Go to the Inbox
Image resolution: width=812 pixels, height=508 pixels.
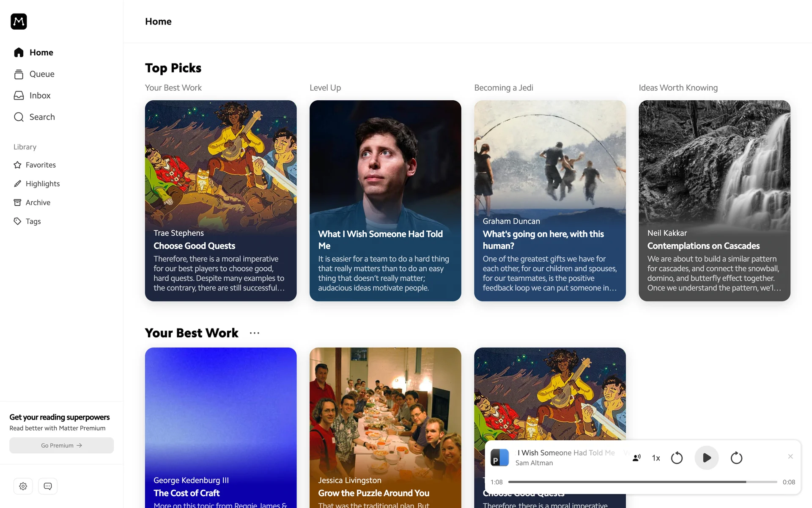click(32, 96)
